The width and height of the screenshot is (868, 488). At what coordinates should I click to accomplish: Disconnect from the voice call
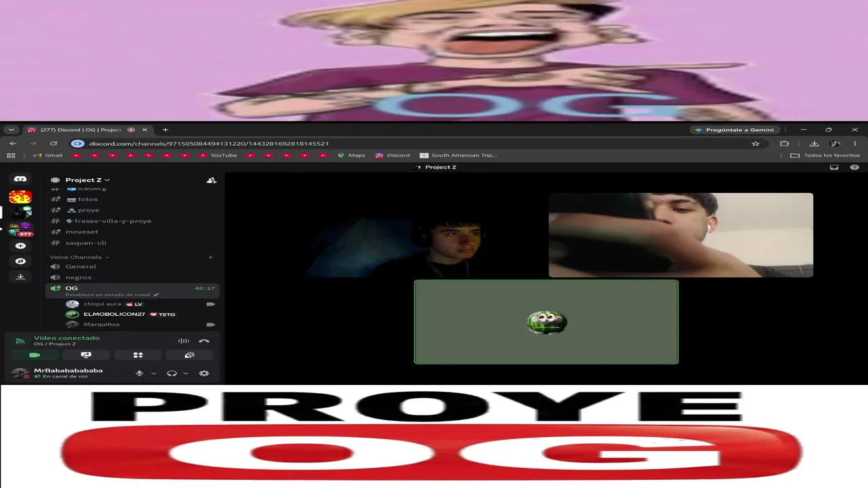(x=204, y=341)
